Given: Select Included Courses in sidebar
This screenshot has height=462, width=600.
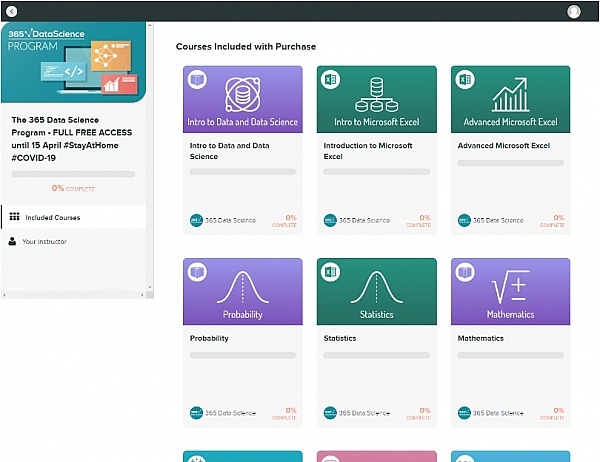Looking at the screenshot, I should tap(53, 217).
